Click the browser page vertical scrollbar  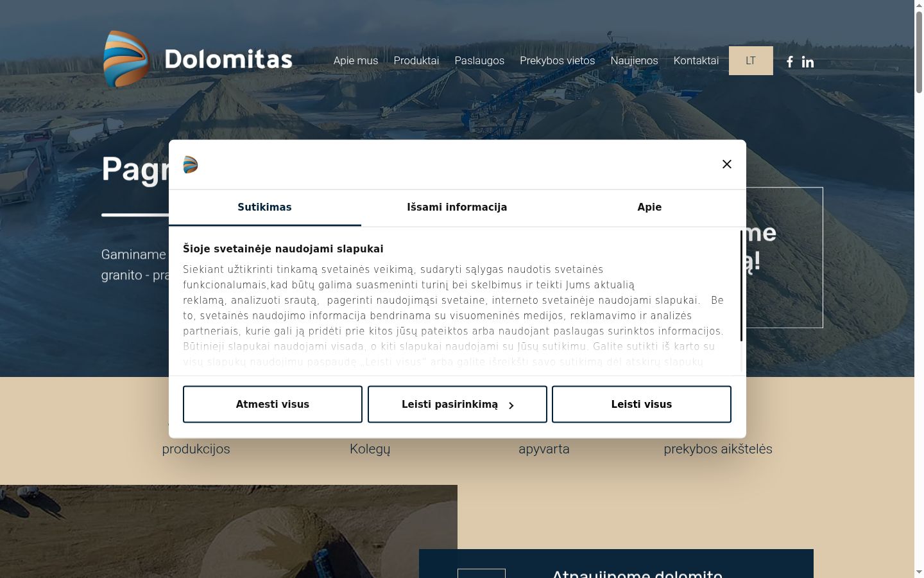(919, 53)
